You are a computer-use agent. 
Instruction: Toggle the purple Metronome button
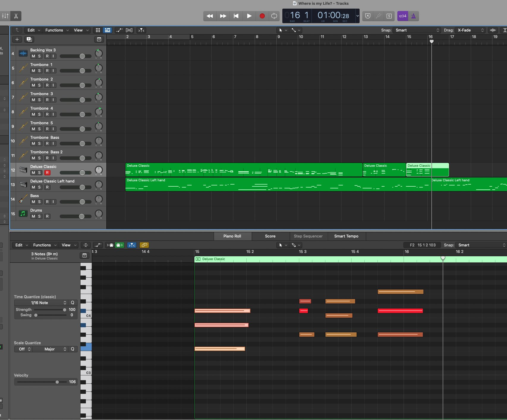tap(413, 16)
